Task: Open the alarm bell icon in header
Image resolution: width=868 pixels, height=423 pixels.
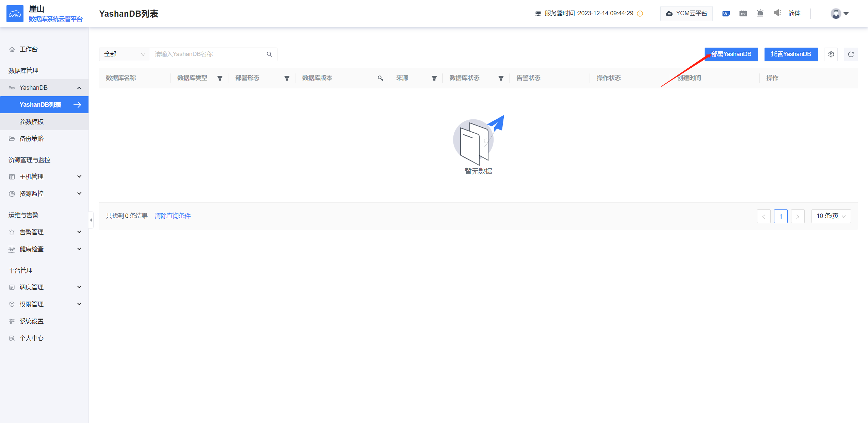Action: click(x=760, y=13)
